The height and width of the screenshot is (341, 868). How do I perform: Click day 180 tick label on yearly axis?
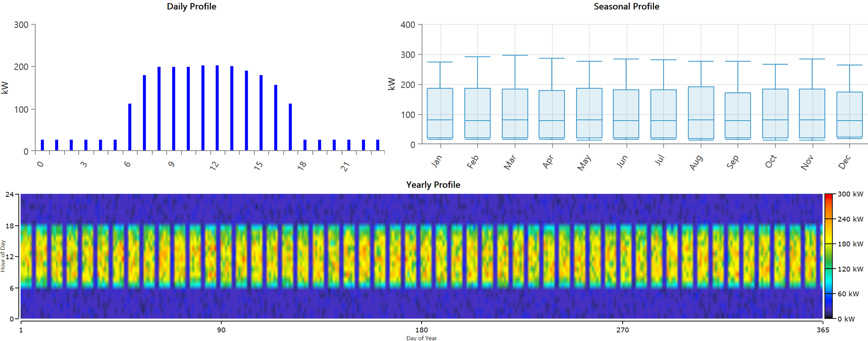coord(422,330)
